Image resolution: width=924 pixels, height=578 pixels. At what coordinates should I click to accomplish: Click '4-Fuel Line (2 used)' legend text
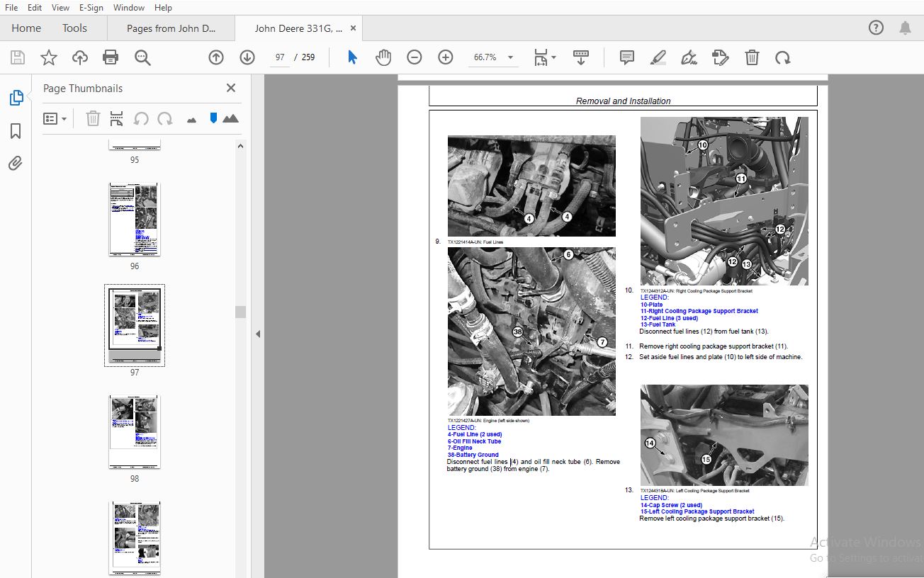coord(474,434)
